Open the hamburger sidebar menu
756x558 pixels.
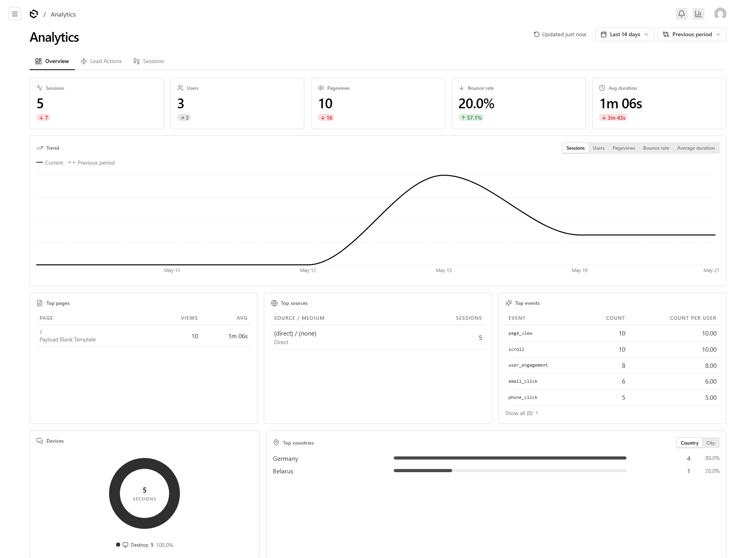click(15, 14)
